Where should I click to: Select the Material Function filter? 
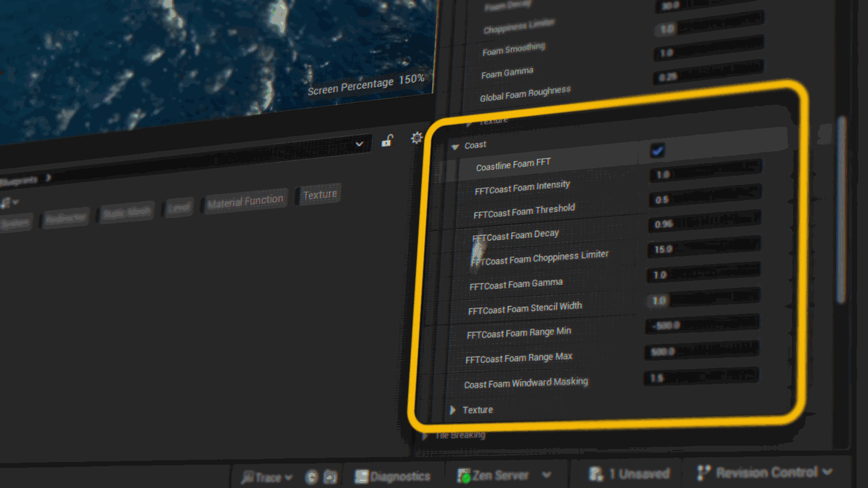click(245, 202)
